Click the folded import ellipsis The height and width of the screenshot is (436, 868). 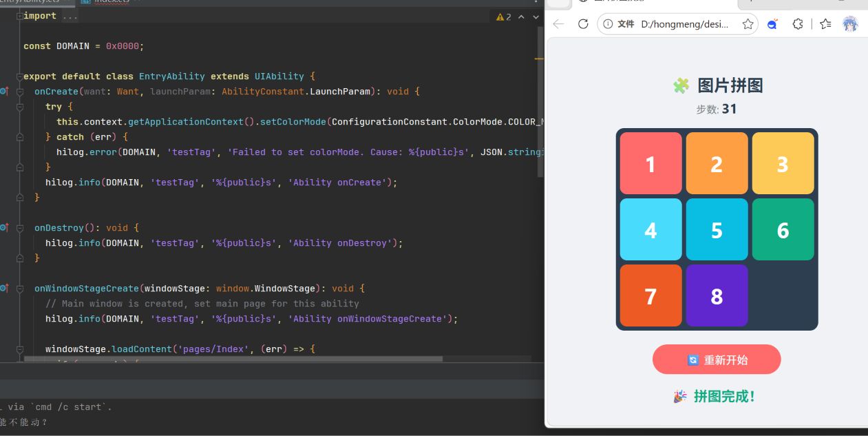pyautogui.click(x=70, y=16)
